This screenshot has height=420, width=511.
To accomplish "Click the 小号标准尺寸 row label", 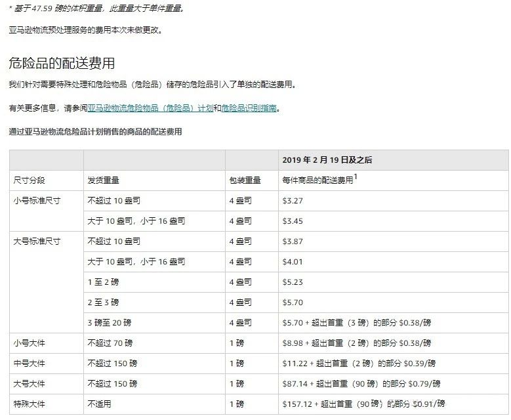I will click(37, 200).
